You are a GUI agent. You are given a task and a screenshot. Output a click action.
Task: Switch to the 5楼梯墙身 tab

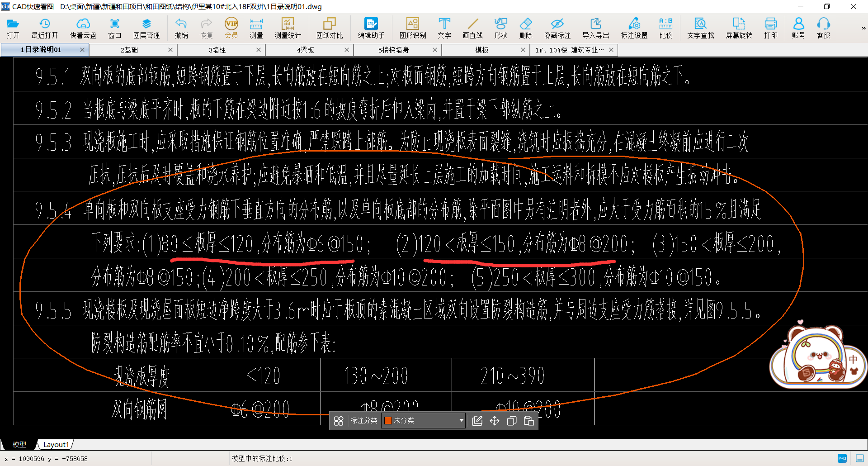click(x=394, y=50)
